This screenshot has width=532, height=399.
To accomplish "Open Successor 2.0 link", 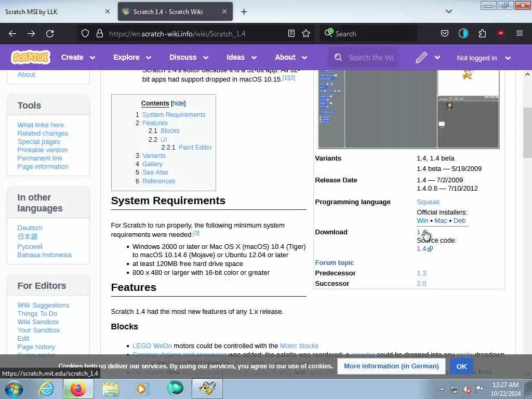I will point(421,283).
